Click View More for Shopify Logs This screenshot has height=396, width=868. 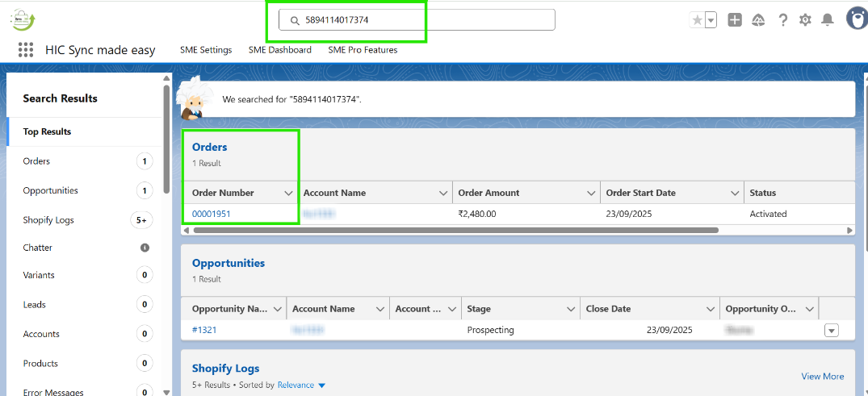[822, 377]
